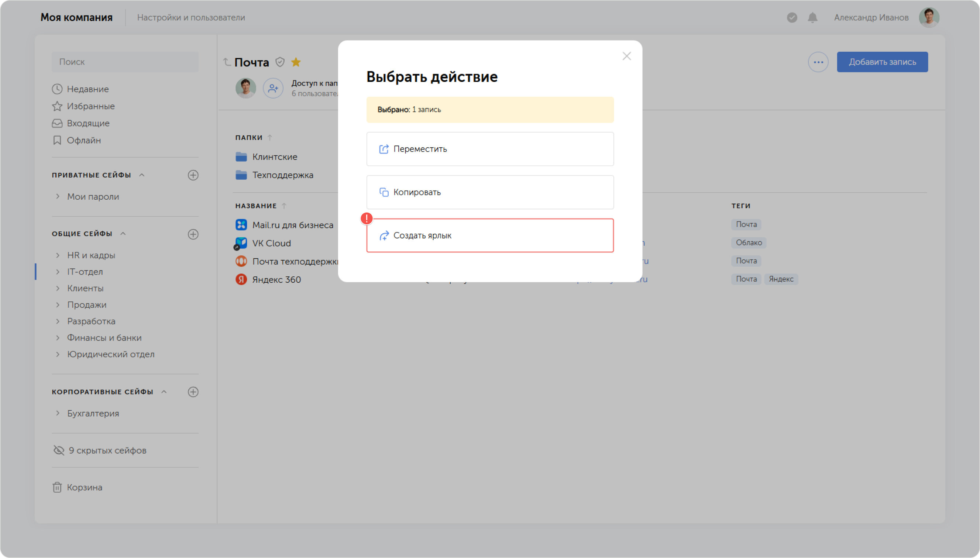Click the add user access icon
Screen dimensions: 980x558
[x=273, y=88]
